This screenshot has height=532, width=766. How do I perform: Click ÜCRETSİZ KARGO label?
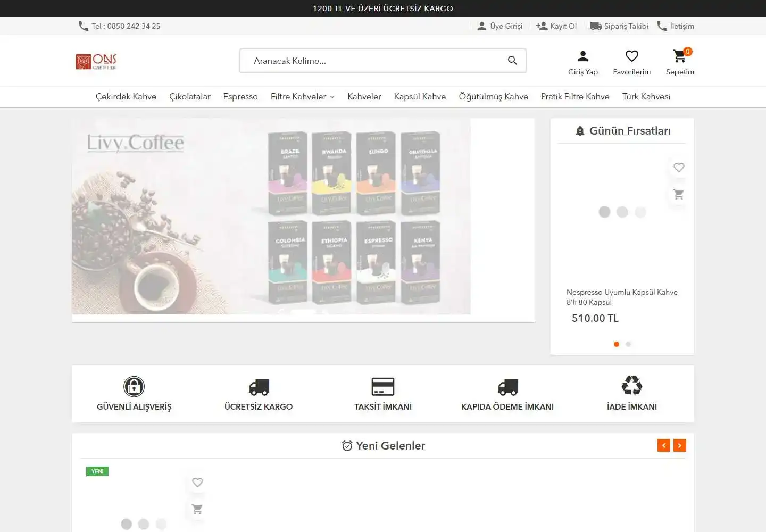[x=259, y=406]
